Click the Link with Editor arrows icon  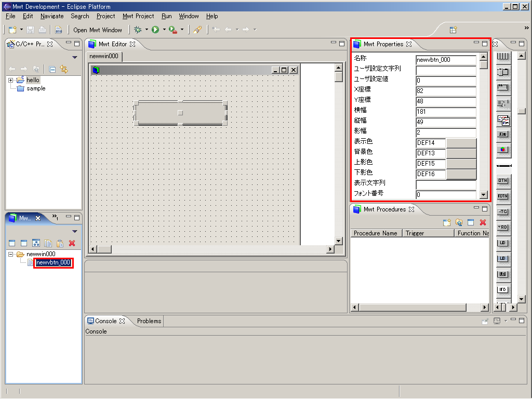tap(64, 69)
